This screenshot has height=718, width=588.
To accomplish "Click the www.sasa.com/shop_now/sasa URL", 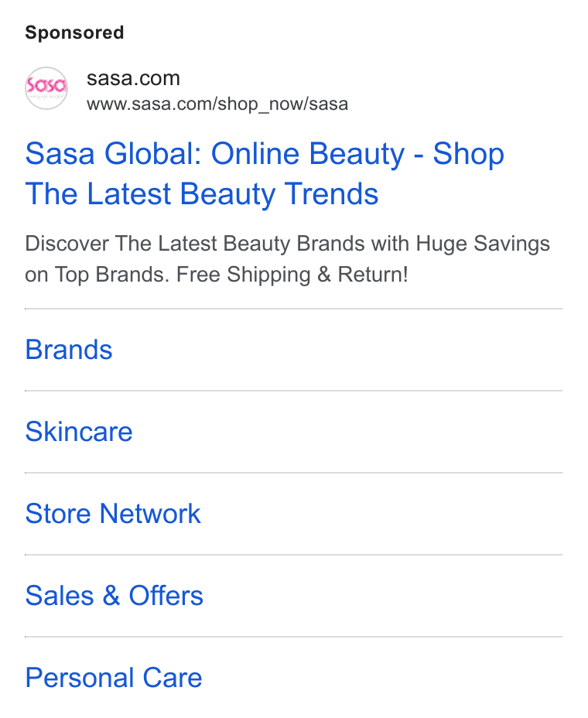I will (x=217, y=104).
